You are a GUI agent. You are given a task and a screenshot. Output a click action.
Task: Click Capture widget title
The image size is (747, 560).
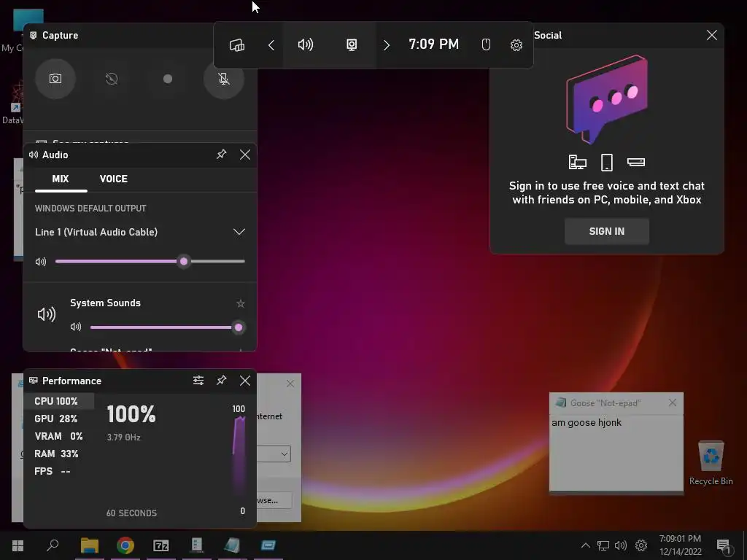60,35
